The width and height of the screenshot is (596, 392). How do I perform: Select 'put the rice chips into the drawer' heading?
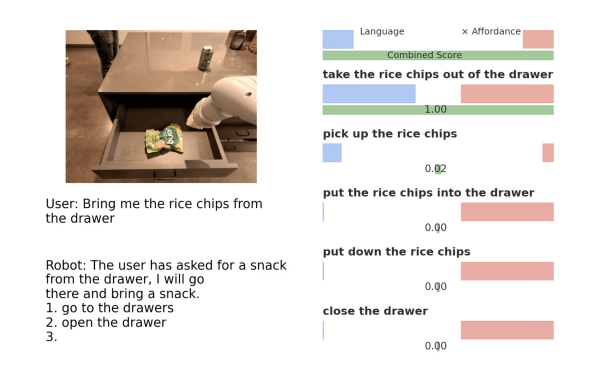coord(428,193)
